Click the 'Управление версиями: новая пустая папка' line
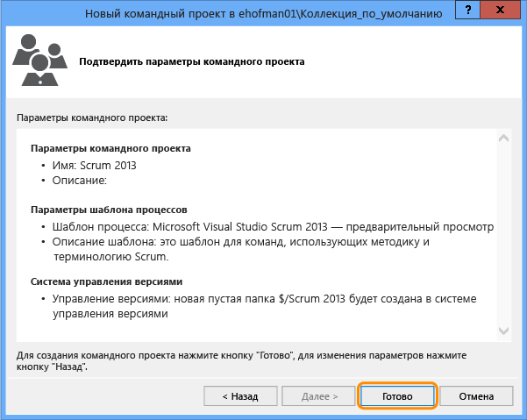This screenshot has width=527, height=420. click(264, 306)
